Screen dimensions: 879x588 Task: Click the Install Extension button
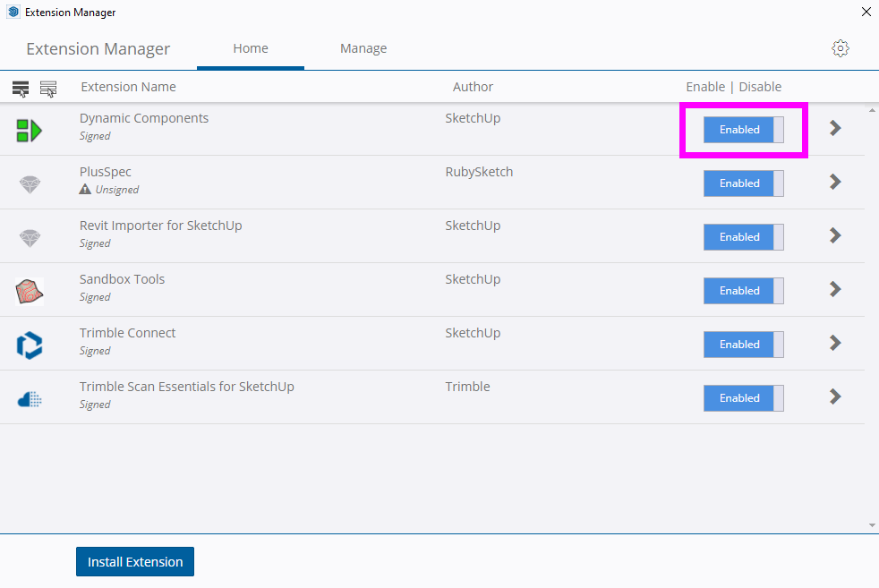click(135, 562)
